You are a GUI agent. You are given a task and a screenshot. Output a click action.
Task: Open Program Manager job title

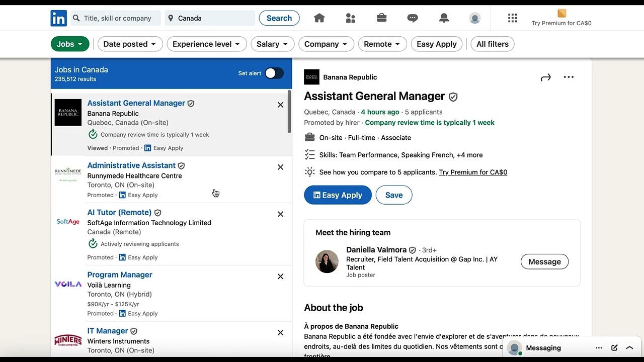point(120,275)
